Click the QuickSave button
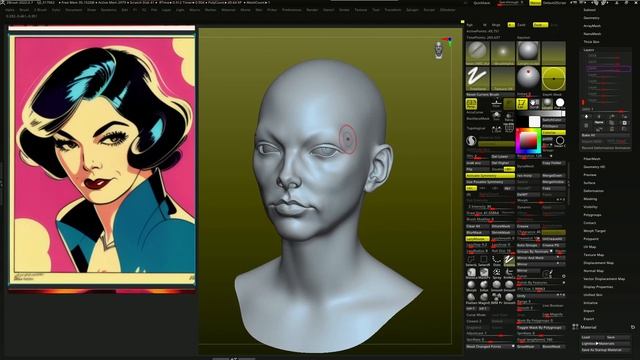This screenshot has height=360, width=640. pyautogui.click(x=483, y=3)
